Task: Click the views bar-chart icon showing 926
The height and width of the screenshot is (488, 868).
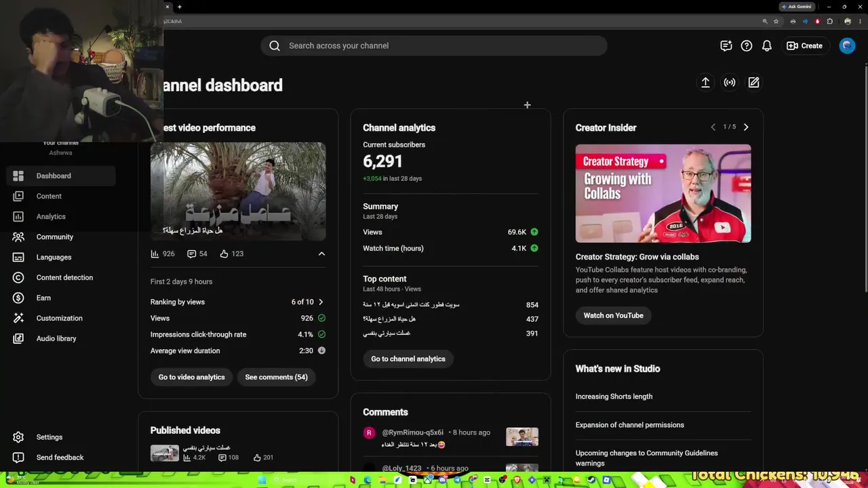Action: click(x=155, y=253)
